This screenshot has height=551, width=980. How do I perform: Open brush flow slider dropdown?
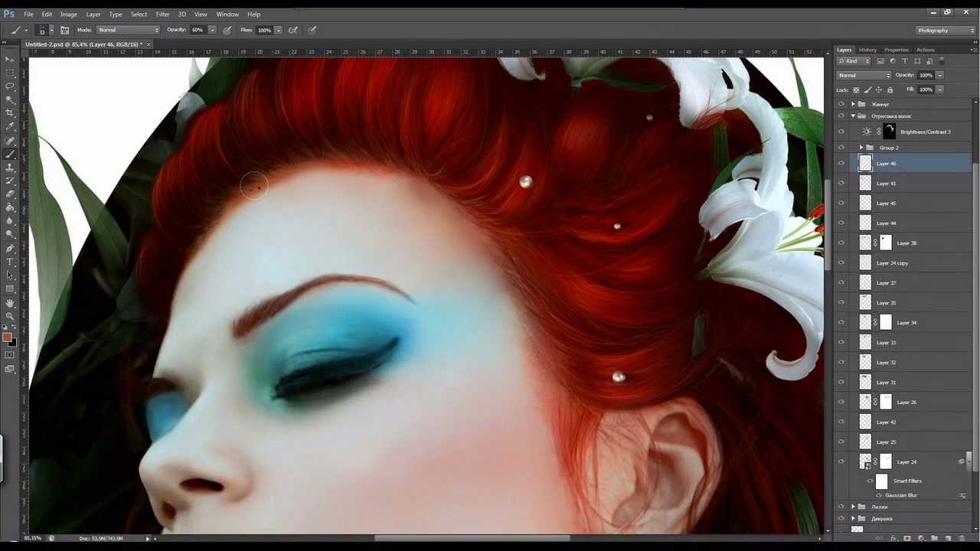pos(278,30)
